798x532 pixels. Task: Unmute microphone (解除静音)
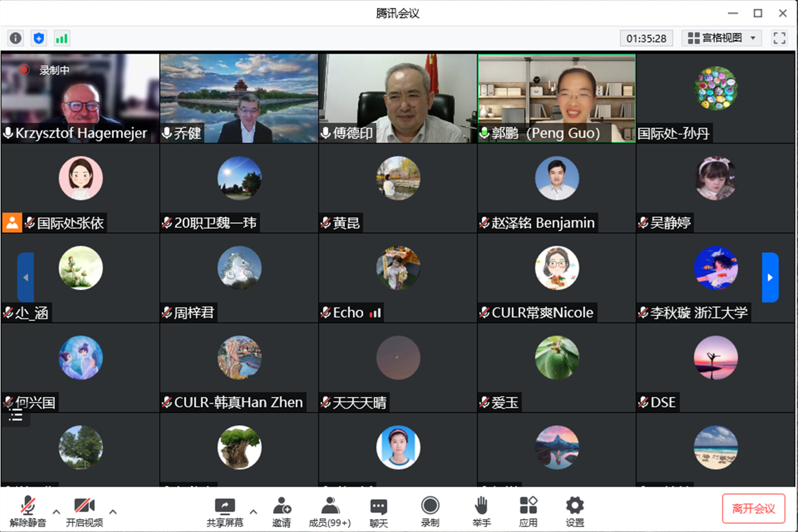(28, 512)
